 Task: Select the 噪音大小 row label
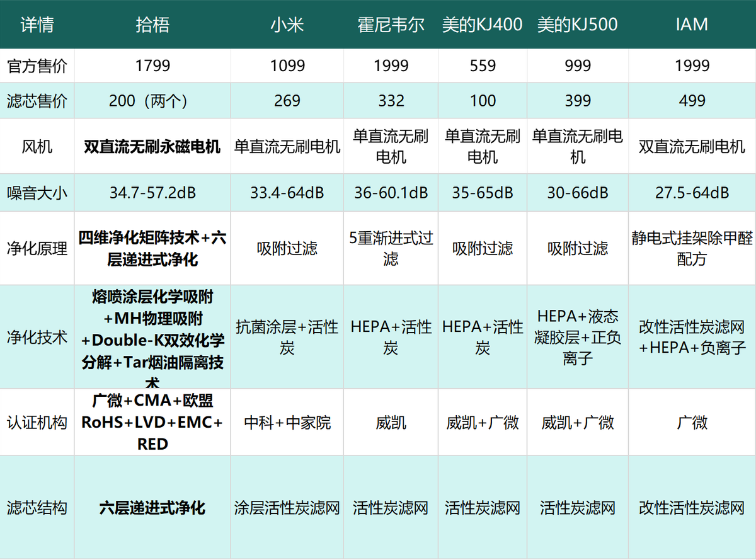coord(37,193)
